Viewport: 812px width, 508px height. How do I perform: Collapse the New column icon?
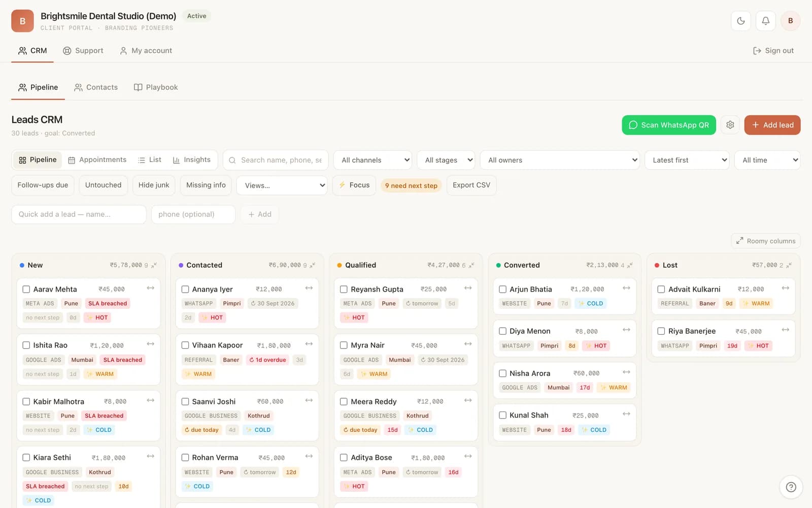click(x=154, y=265)
